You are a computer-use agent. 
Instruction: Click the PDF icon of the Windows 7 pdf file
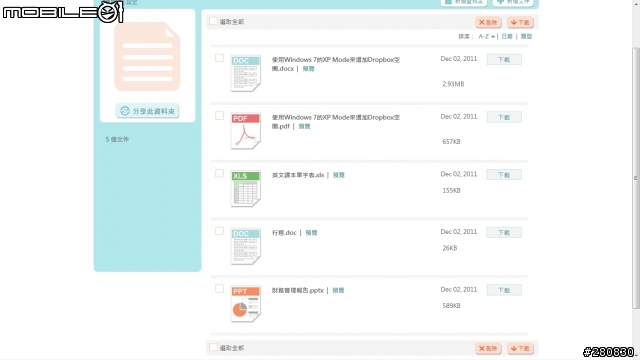(245, 131)
